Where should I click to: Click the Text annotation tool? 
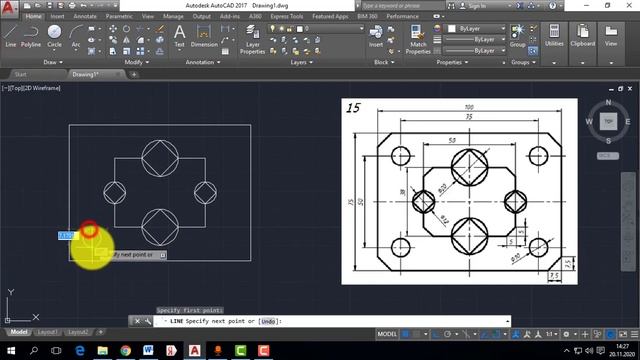point(180,36)
